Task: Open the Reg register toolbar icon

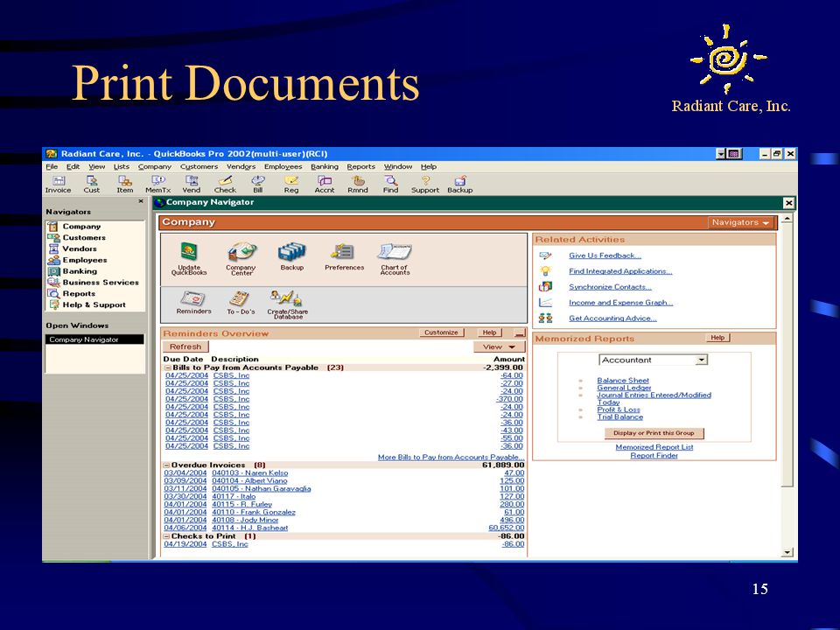Action: click(291, 185)
